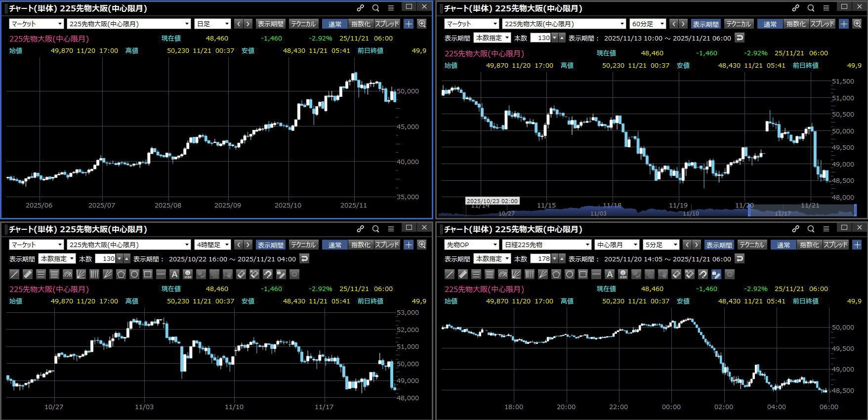Expand the 先物OP category dropdown
This screenshot has width=868, height=420.
pyautogui.click(x=471, y=245)
